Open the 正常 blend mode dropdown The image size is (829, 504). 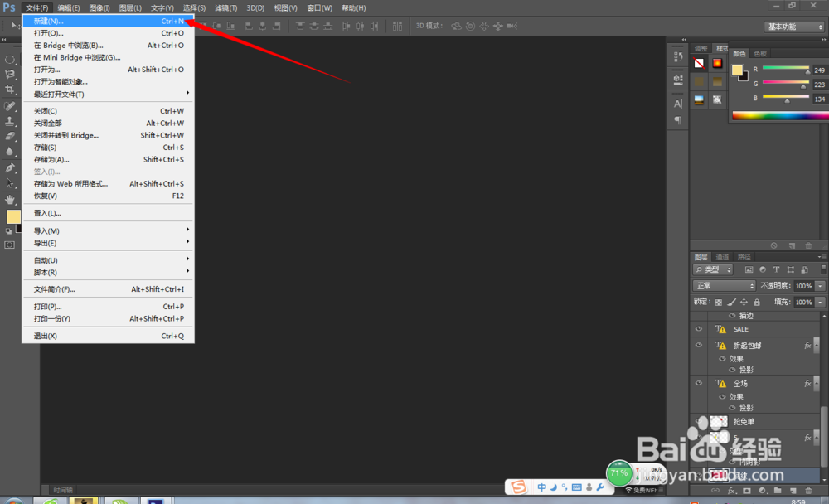click(x=724, y=286)
